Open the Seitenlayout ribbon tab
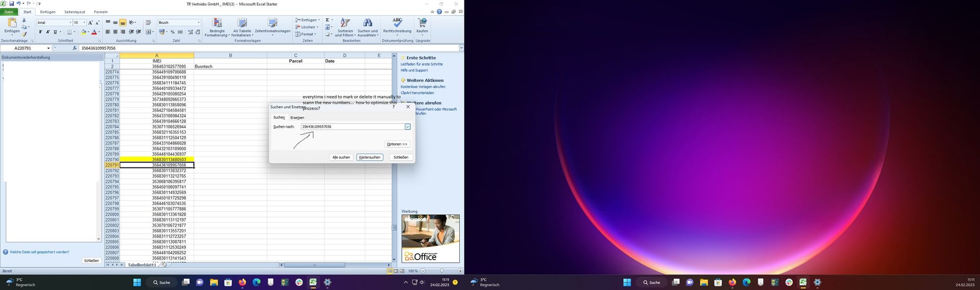Viewport: 980px width, 290px height. pyautogui.click(x=75, y=12)
